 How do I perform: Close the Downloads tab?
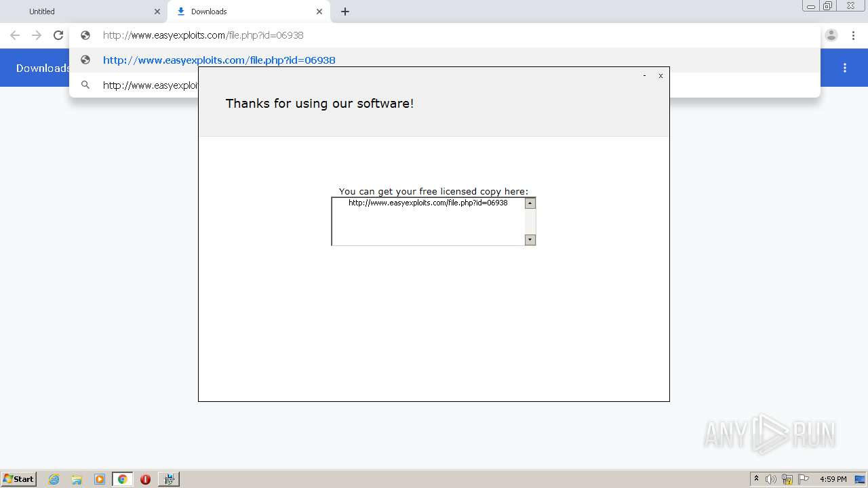click(x=319, y=12)
